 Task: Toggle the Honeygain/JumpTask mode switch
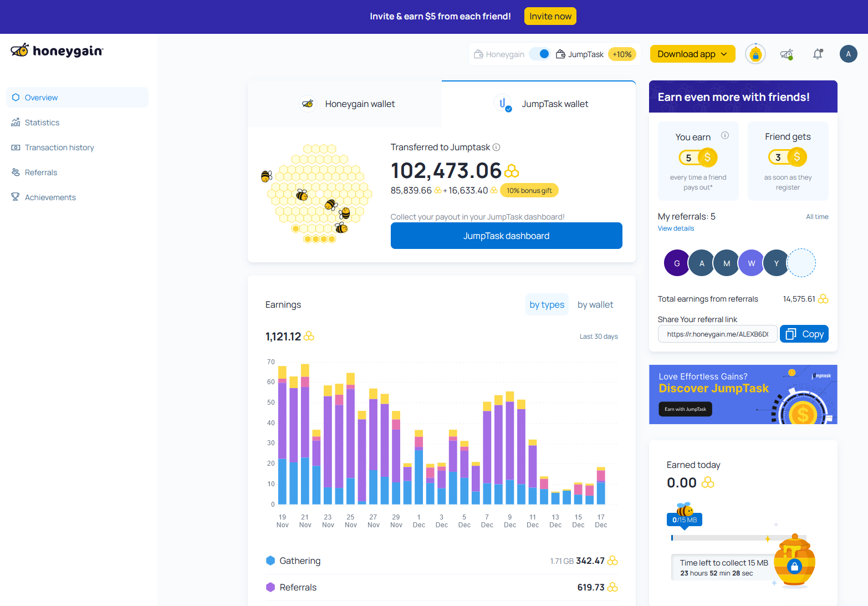539,54
